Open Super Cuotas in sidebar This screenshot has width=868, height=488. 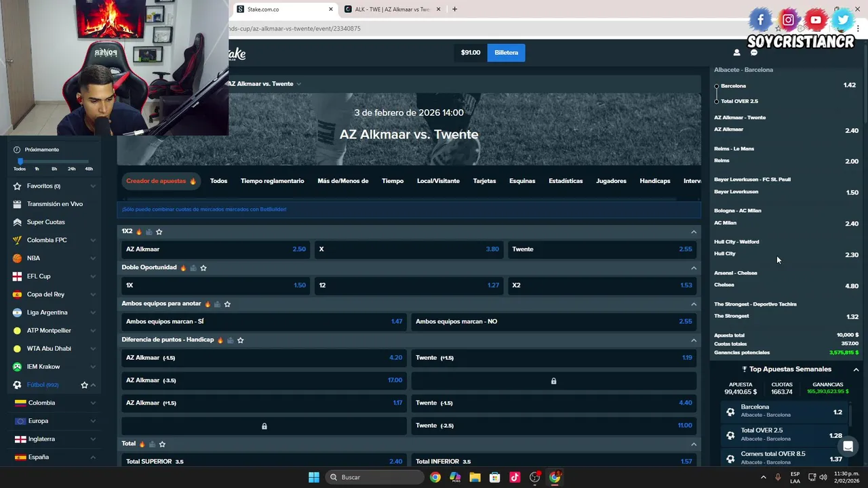[46, 222]
